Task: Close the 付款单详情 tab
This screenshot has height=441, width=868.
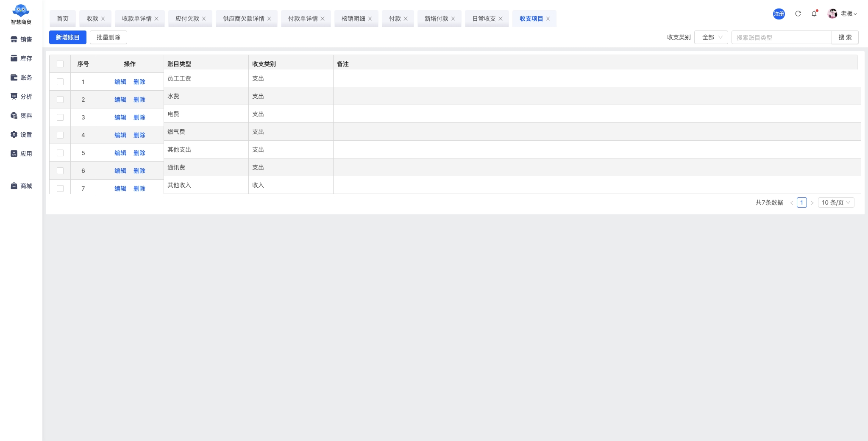Action: pyautogui.click(x=323, y=19)
